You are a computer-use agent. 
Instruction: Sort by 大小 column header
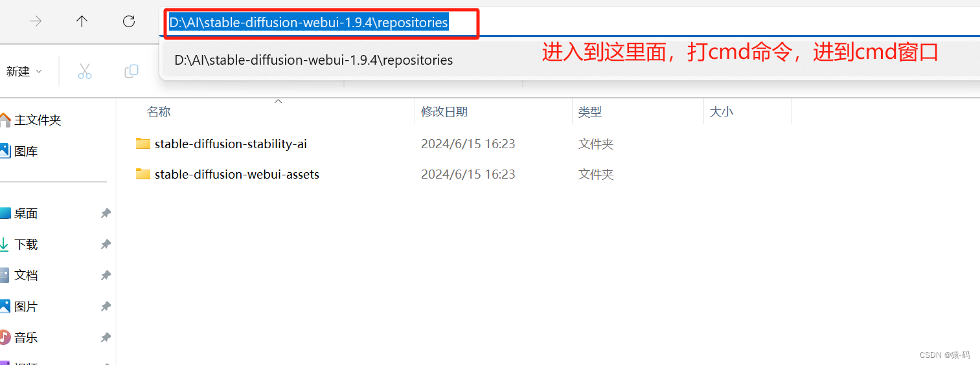(722, 112)
